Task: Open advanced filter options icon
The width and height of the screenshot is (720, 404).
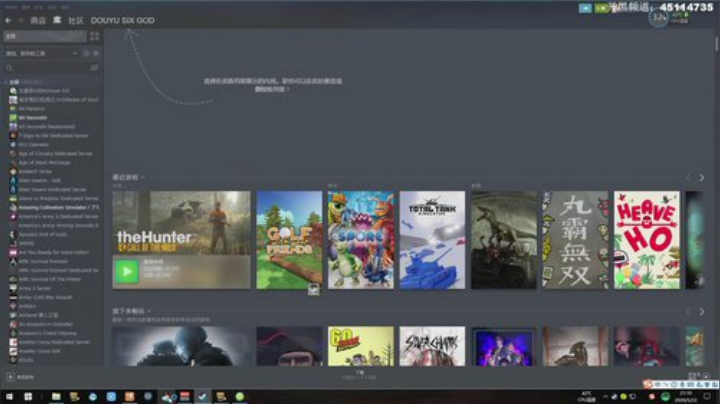Action: click(95, 67)
